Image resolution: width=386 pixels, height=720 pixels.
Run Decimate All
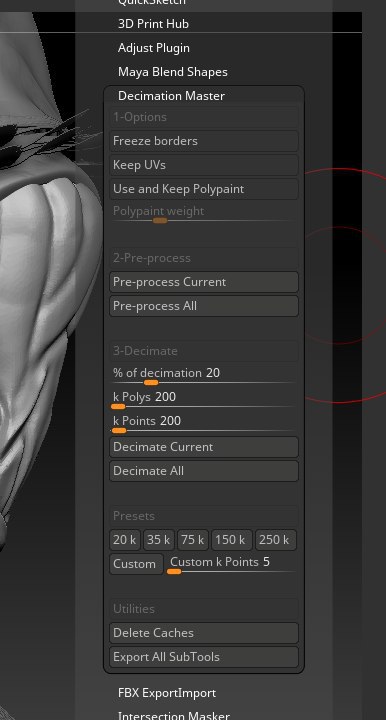tap(204, 471)
